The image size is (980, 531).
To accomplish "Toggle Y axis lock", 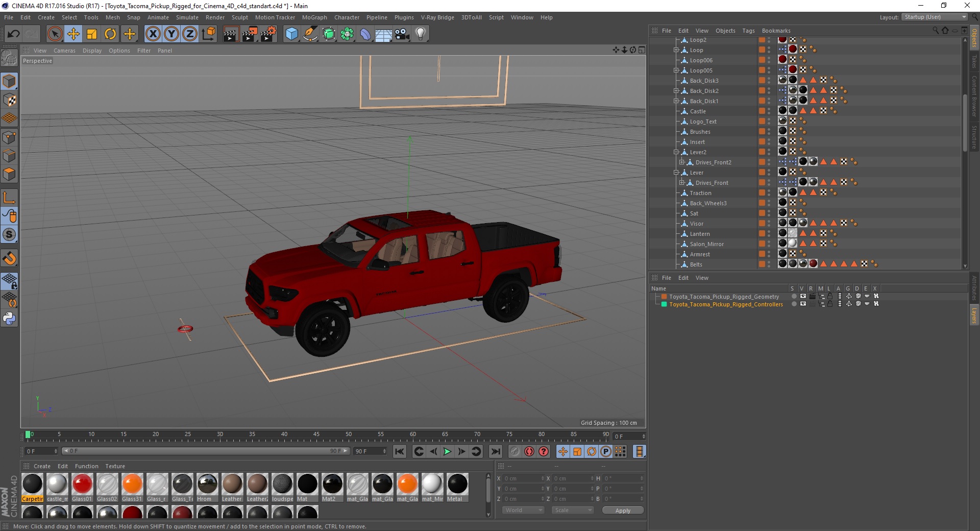I will pos(171,34).
